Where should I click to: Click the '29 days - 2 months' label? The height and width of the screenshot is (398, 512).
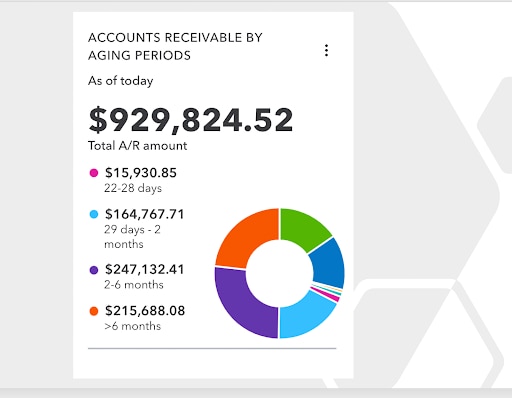[x=132, y=237]
